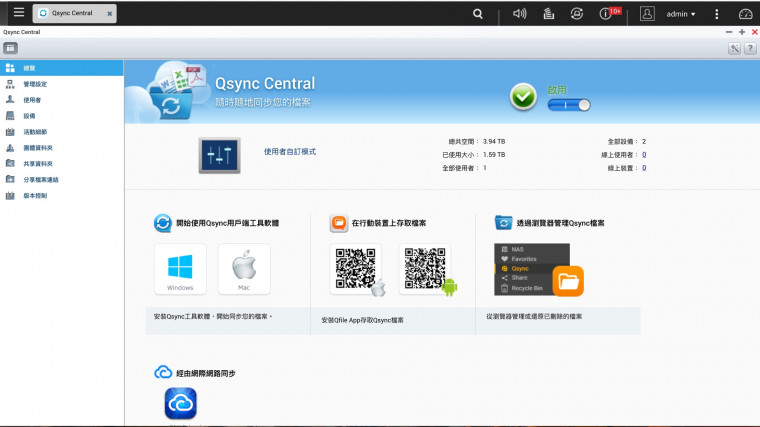
Task: Open the volume control speaker icon
Action: click(519, 14)
